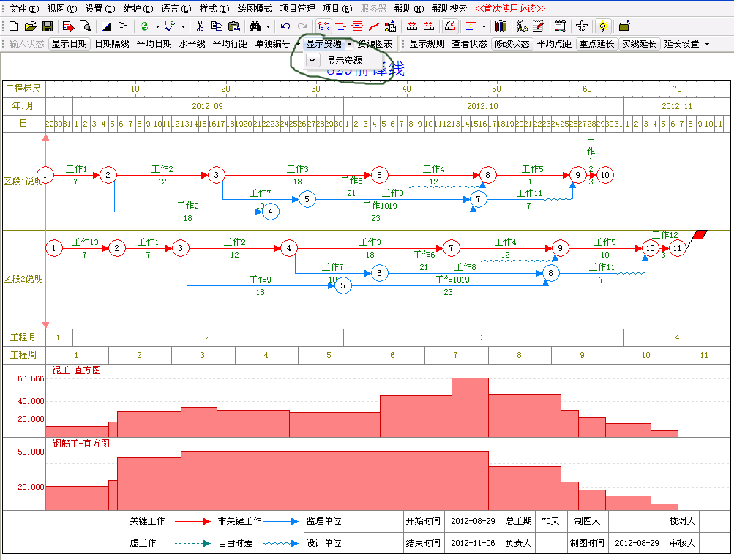This screenshot has height=560, width=734.
Task: Toggle the 显示日期 button
Action: click(70, 43)
